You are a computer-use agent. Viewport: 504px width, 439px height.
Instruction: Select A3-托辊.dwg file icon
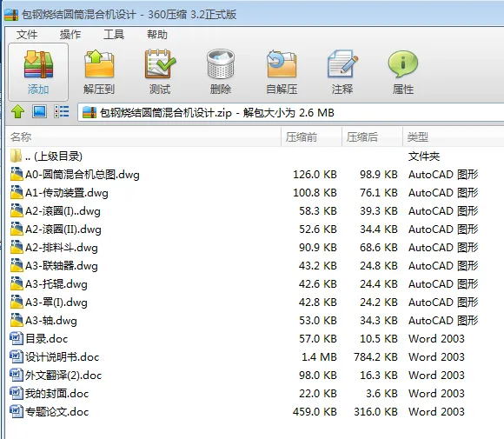pyautogui.click(x=17, y=284)
